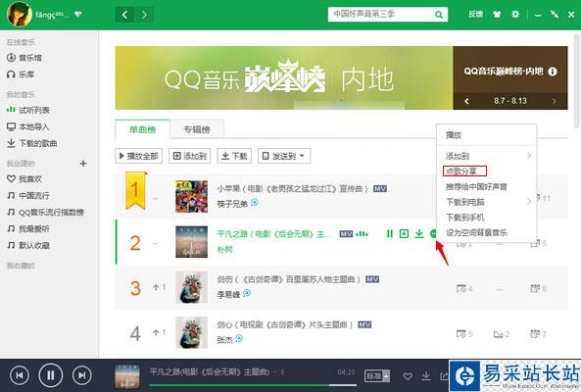Click artist 张杰 link

(x=225, y=340)
